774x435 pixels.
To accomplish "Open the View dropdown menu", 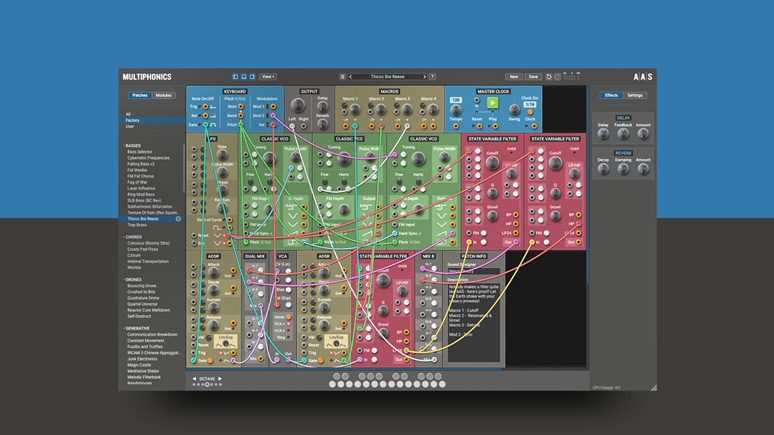I will (x=268, y=76).
